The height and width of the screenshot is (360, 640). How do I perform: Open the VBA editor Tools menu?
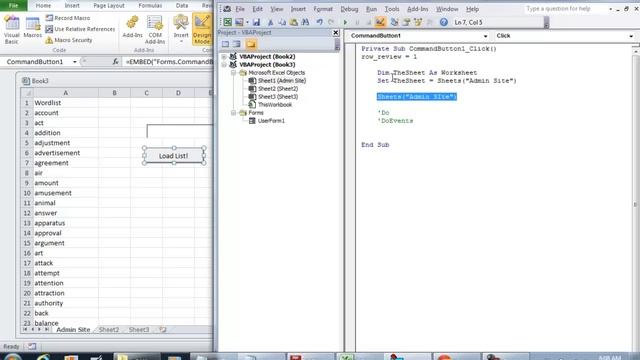pos(392,9)
